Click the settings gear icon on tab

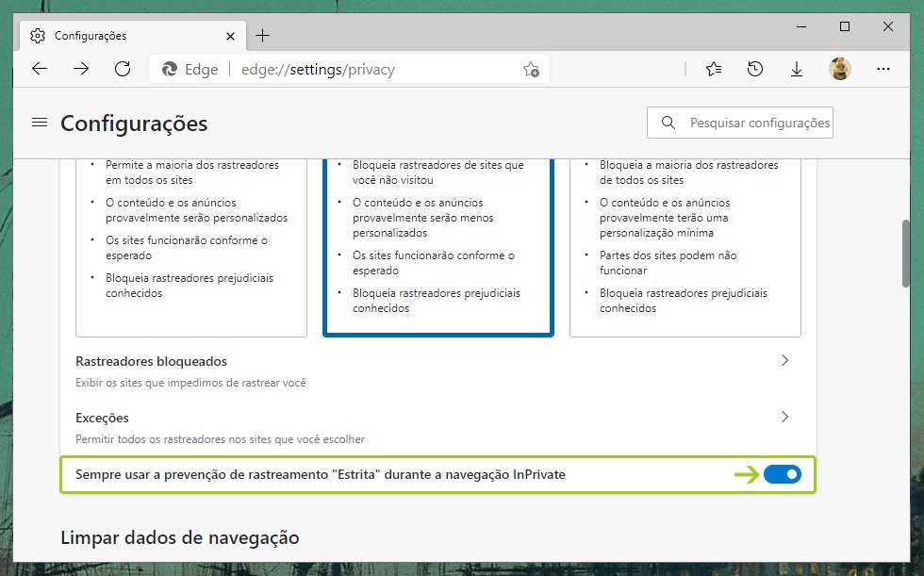[38, 35]
